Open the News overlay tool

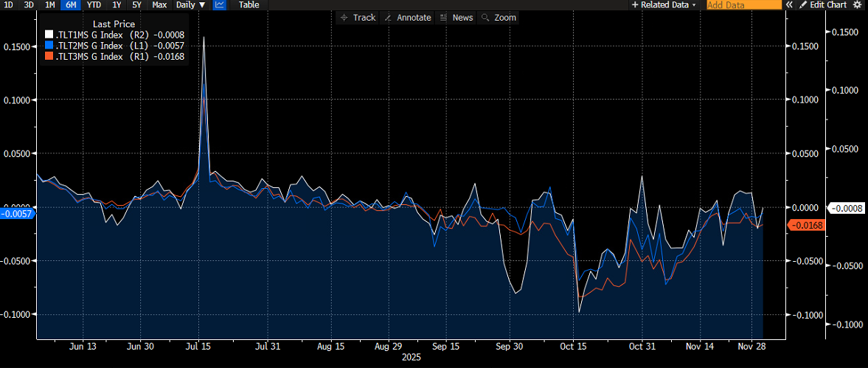click(x=456, y=18)
